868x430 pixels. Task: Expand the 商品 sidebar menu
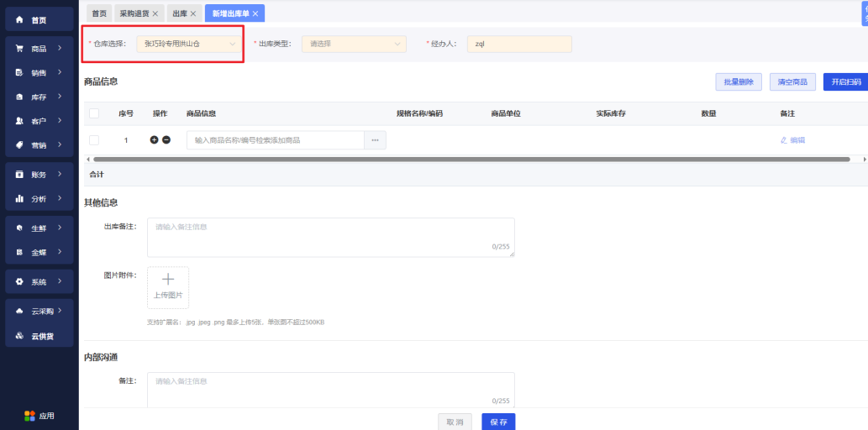pyautogui.click(x=39, y=49)
